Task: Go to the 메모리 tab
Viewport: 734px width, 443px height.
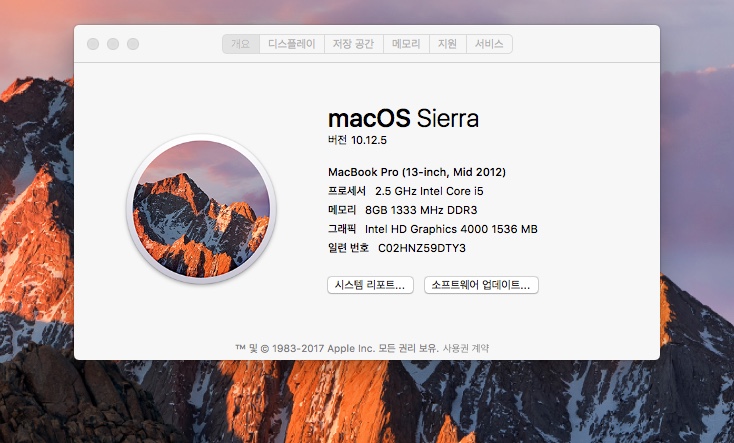Action: (406, 44)
